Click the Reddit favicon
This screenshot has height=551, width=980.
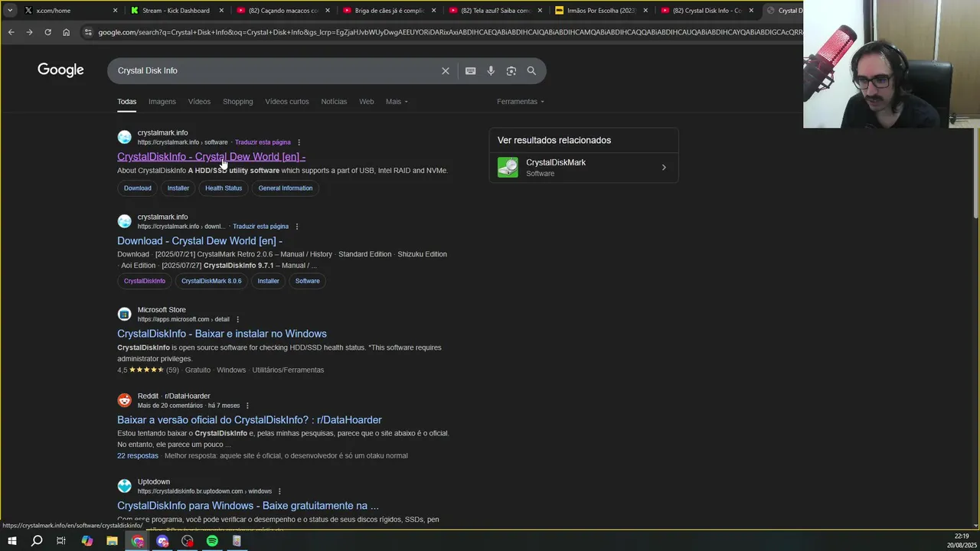pyautogui.click(x=124, y=400)
